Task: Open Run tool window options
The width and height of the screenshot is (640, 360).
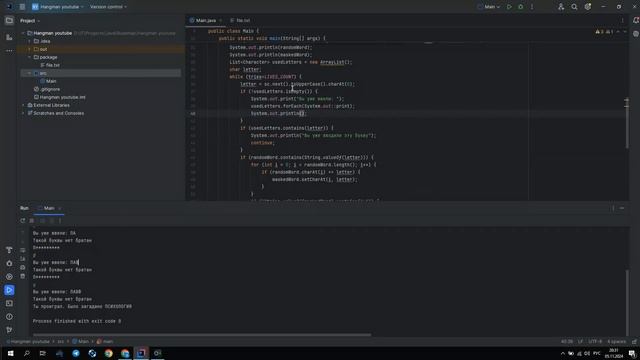Action: pos(613,208)
